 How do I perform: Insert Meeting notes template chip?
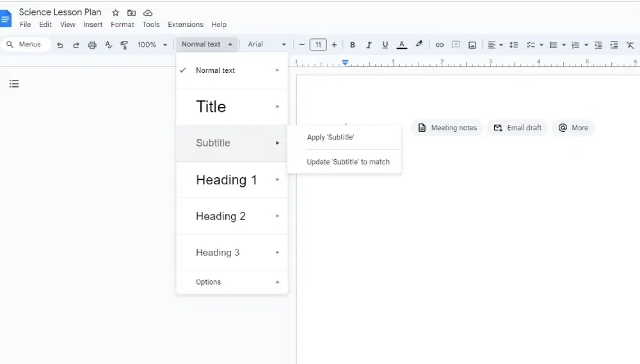click(447, 128)
